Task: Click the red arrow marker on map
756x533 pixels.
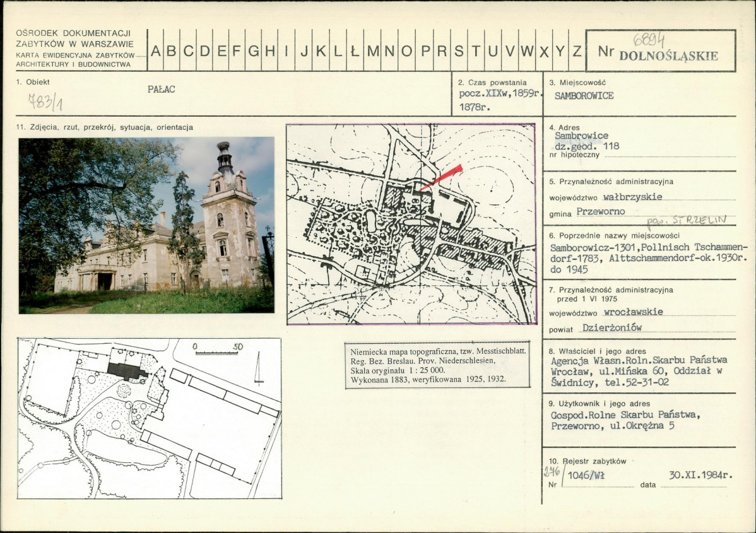Action: pos(440,177)
